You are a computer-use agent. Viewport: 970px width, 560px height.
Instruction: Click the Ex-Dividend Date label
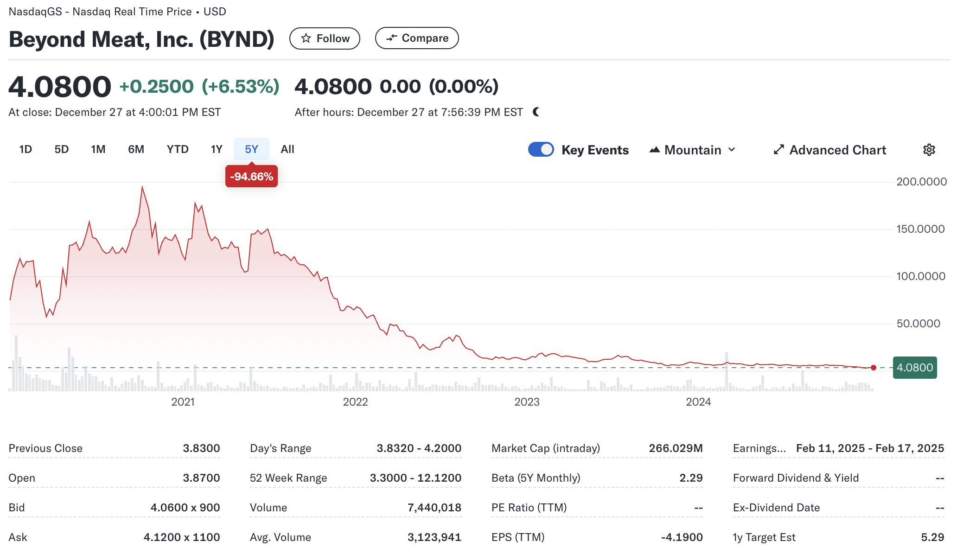pyautogui.click(x=776, y=508)
